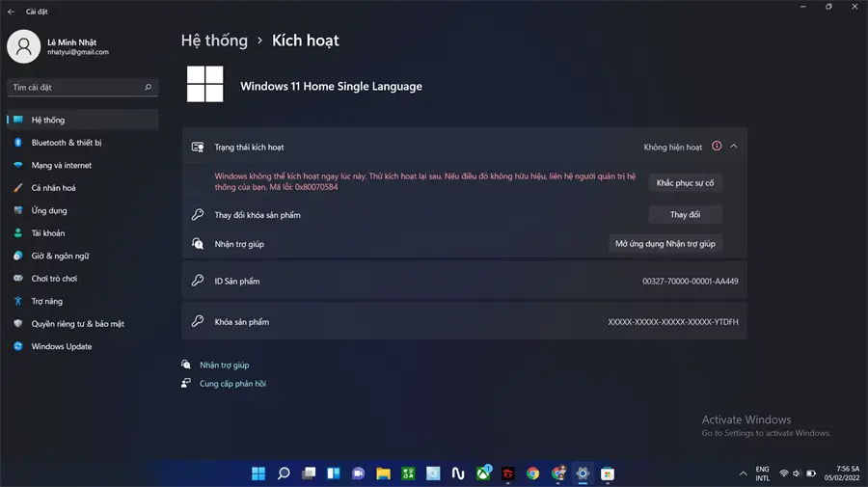Image resolution: width=868 pixels, height=487 pixels.
Task: Click the Khóa sản phẩm row
Action: point(465,321)
